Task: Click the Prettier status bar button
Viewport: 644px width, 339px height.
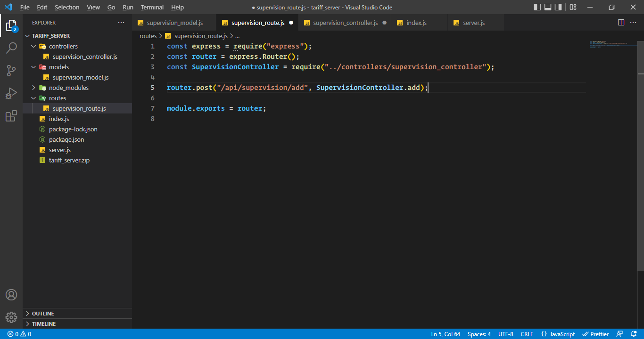Action: (595, 334)
